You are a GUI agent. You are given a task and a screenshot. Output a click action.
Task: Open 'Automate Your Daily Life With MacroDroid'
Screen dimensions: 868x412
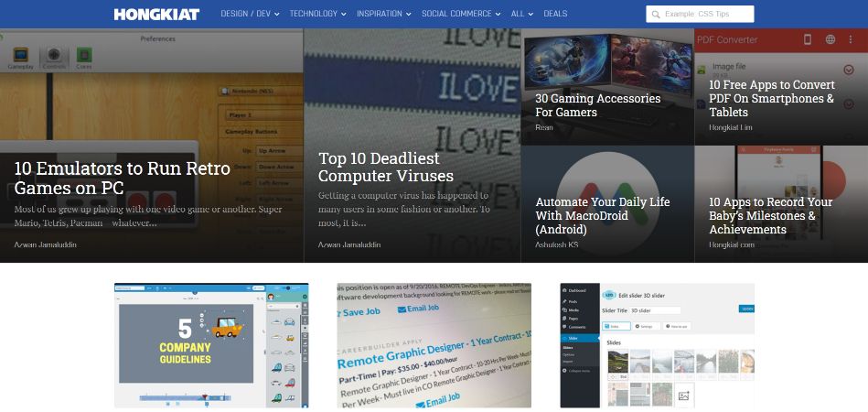[602, 215]
